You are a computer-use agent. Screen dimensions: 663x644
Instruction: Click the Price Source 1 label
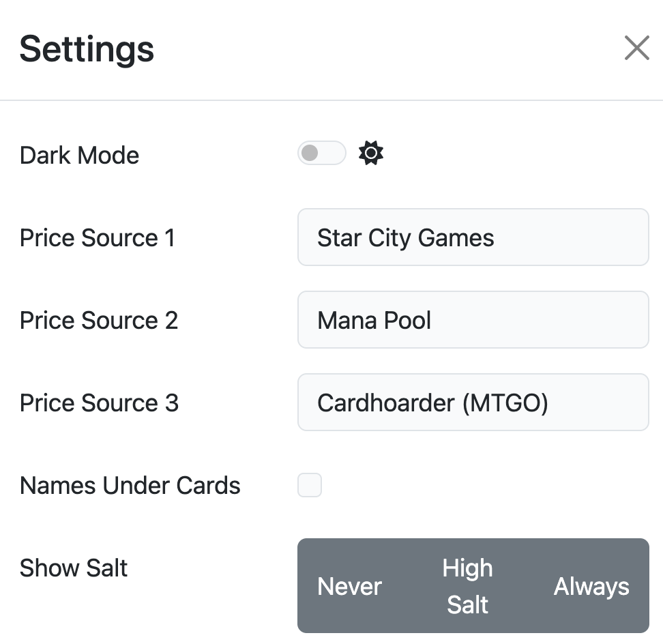point(98,238)
